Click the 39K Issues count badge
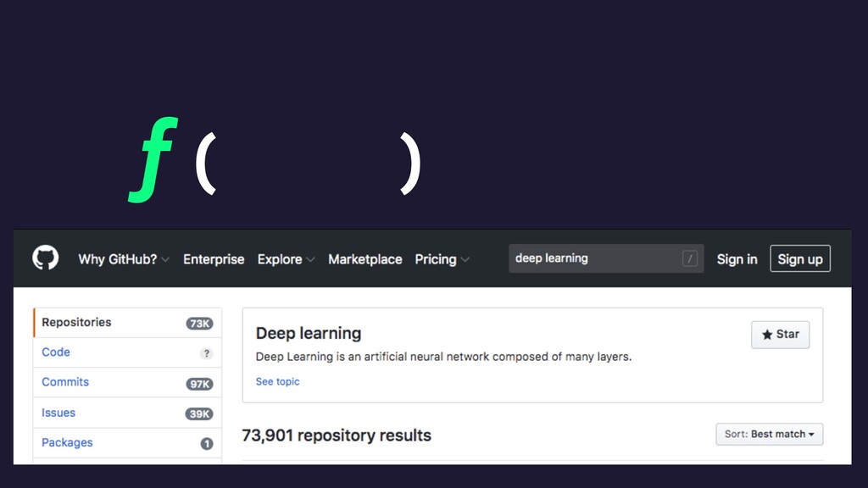 (199, 413)
